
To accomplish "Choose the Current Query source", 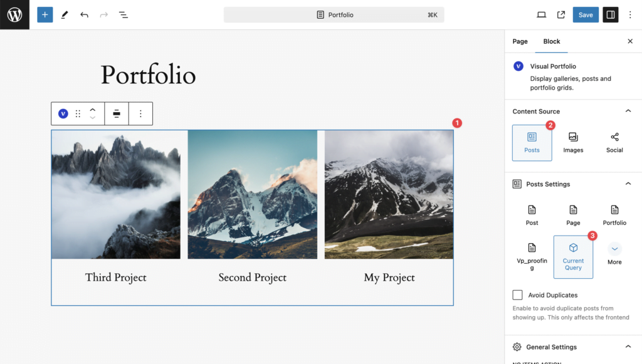I will pos(573,257).
